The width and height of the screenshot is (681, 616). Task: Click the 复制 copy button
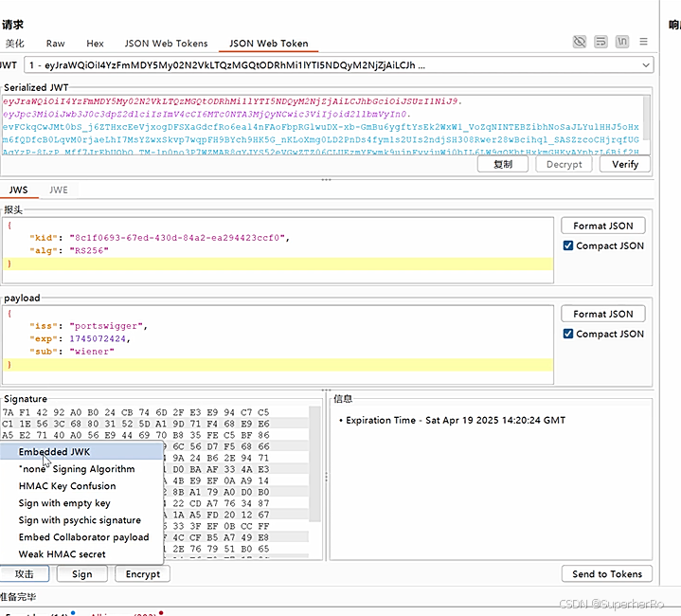(x=503, y=164)
